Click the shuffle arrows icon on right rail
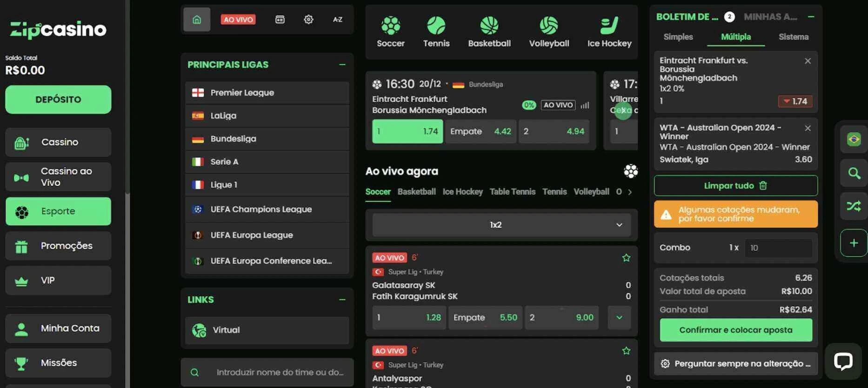This screenshot has height=388, width=868. tap(854, 206)
